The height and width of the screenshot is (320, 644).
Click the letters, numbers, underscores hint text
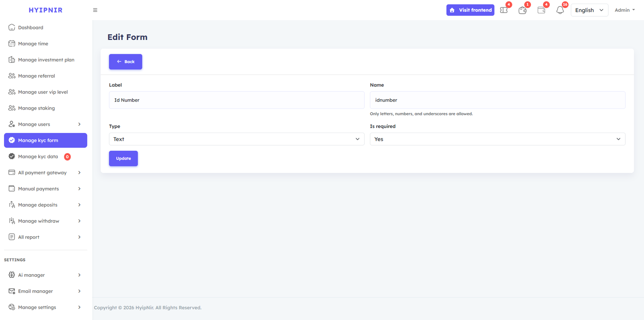coord(421,114)
